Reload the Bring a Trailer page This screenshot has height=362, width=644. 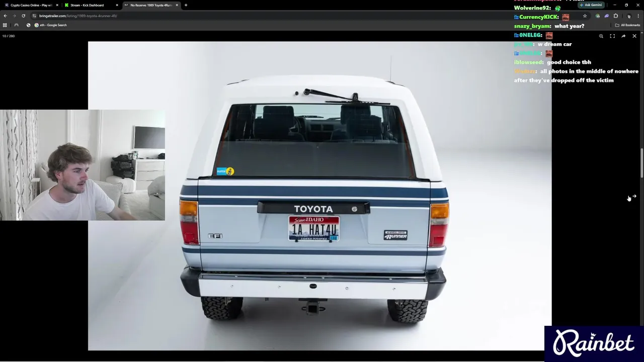(x=23, y=16)
